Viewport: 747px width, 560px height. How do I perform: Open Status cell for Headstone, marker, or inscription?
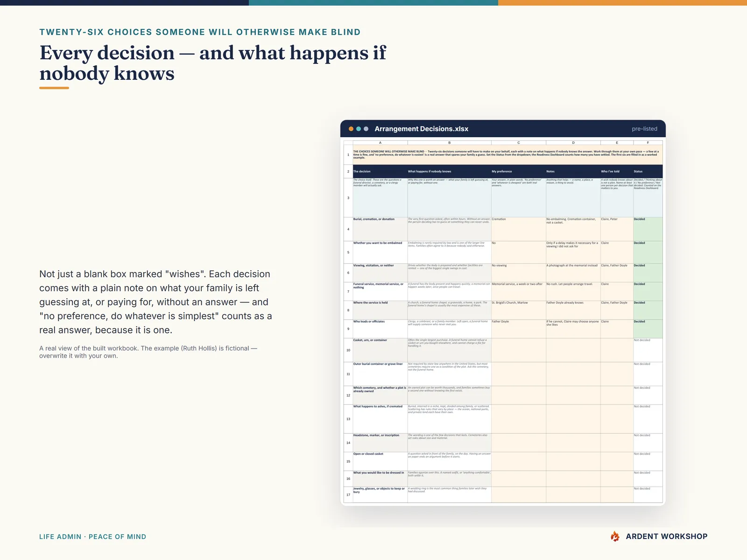point(648,443)
